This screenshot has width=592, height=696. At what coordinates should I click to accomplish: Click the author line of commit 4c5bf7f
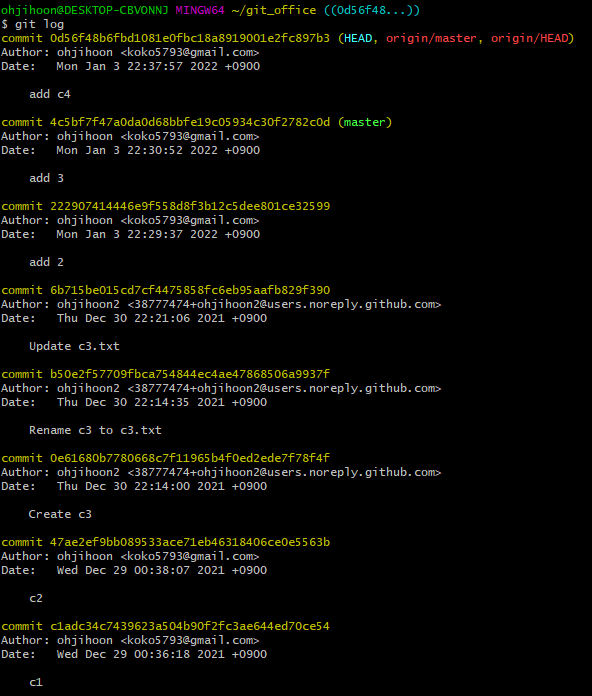point(130,136)
